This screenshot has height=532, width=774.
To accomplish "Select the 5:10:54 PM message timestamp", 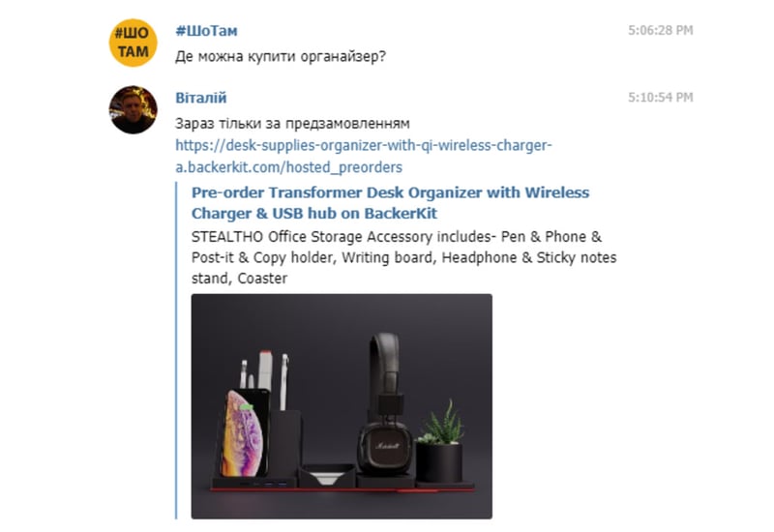I will pyautogui.click(x=661, y=98).
